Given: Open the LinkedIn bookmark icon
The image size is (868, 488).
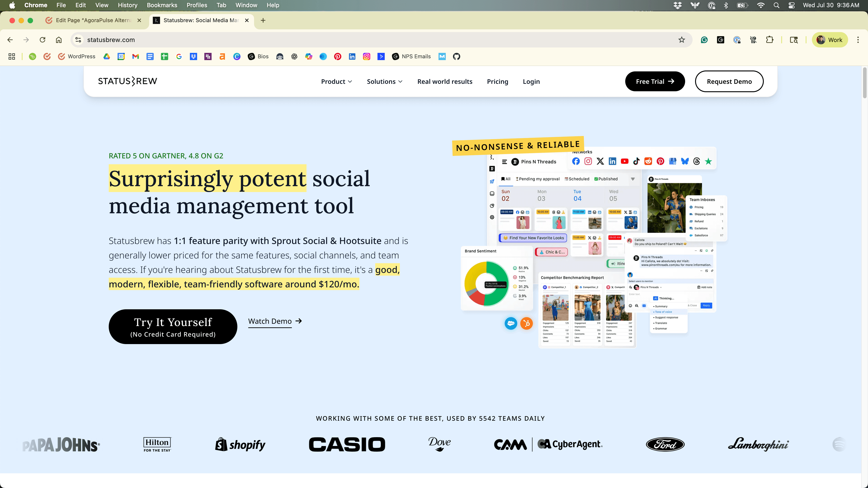Looking at the screenshot, I should [352, 56].
